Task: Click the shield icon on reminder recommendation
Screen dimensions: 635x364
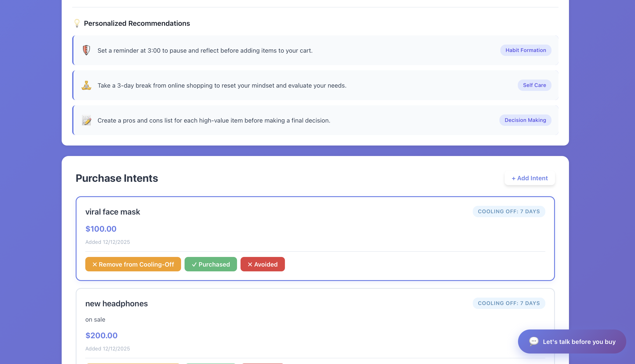Action: click(x=86, y=50)
